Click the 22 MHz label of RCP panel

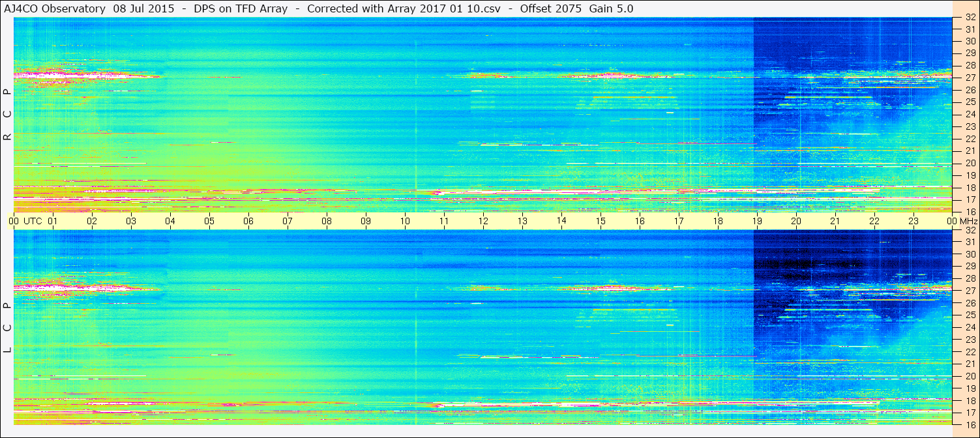(x=970, y=139)
